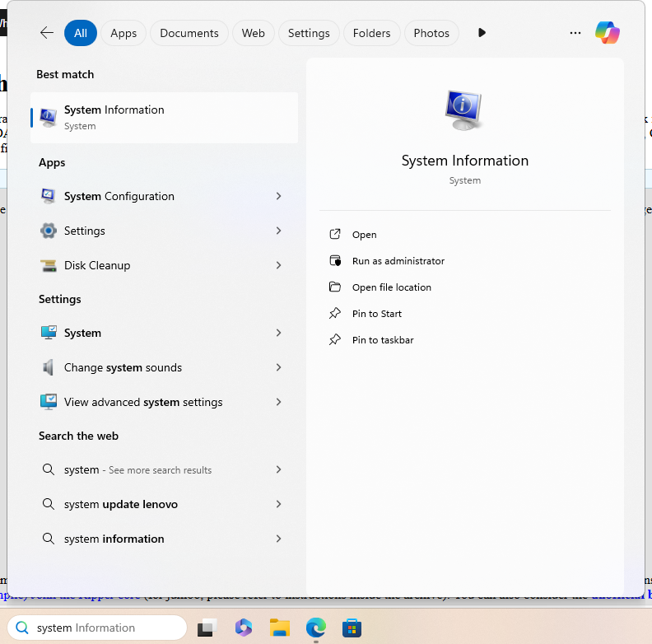
Task: Switch to the Documents filter tab
Action: click(x=189, y=33)
